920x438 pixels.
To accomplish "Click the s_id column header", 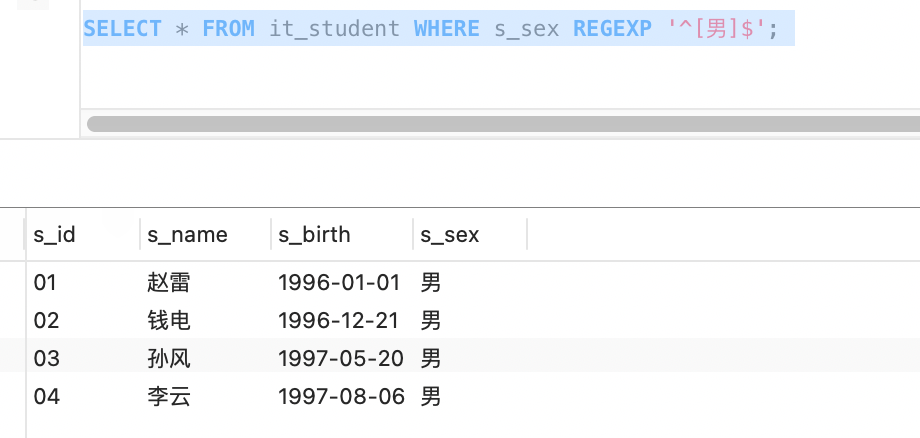I will point(55,235).
